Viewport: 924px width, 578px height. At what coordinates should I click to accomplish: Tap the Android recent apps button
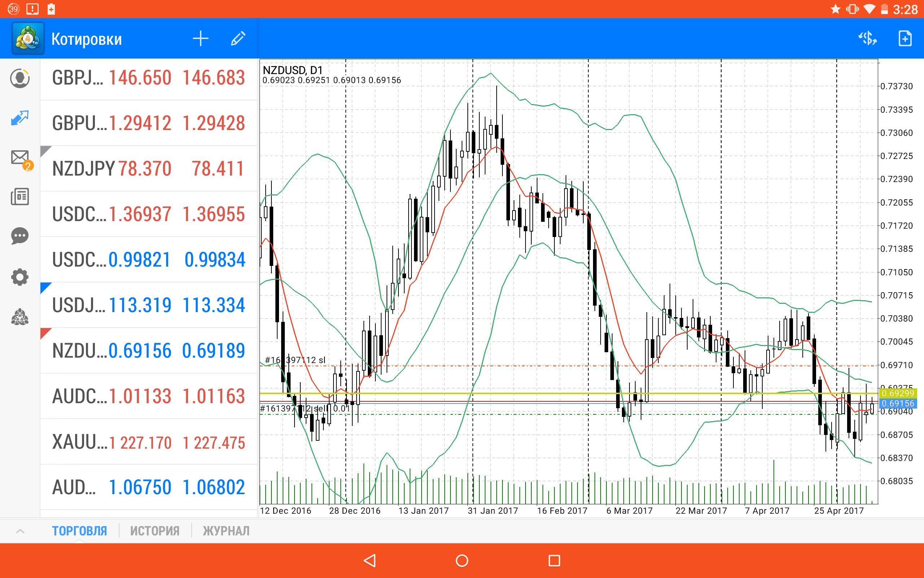tap(554, 560)
